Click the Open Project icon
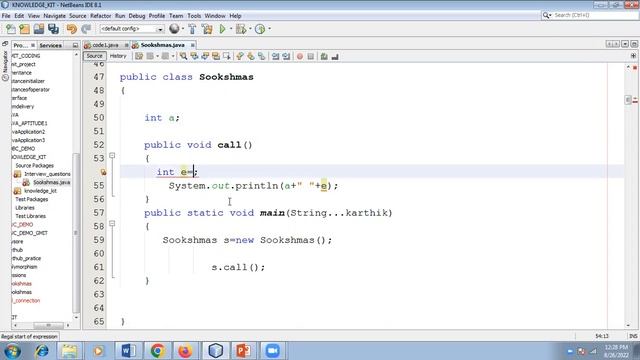The height and width of the screenshot is (360, 640). (x=39, y=29)
